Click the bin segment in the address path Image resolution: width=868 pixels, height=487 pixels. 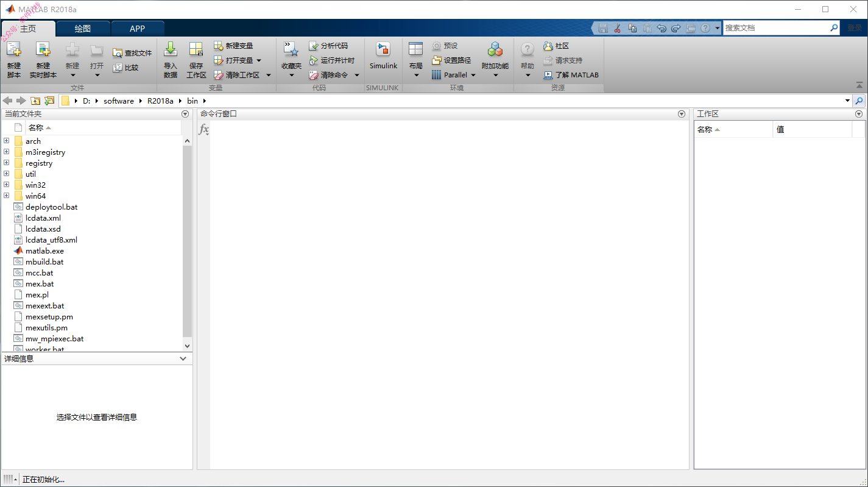click(x=192, y=101)
